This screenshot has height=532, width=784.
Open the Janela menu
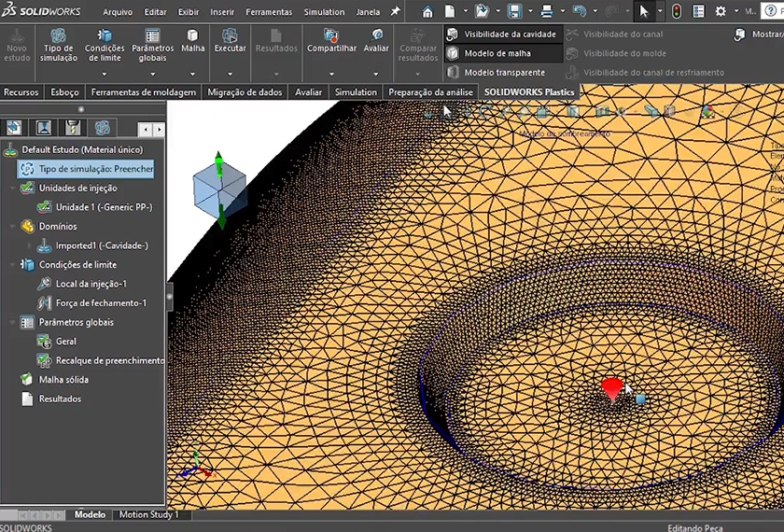coord(368,12)
